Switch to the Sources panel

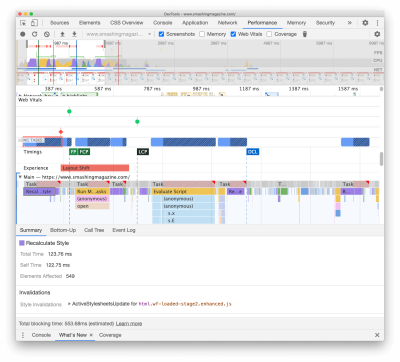[x=59, y=23]
